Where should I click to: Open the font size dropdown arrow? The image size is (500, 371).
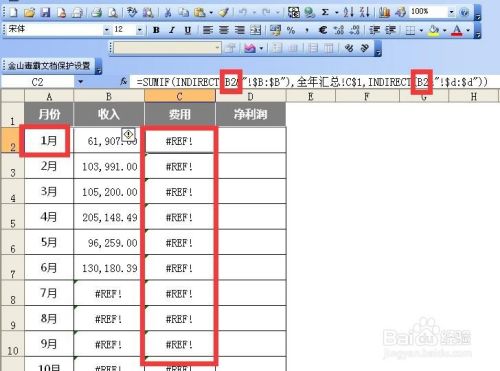pos(140,30)
